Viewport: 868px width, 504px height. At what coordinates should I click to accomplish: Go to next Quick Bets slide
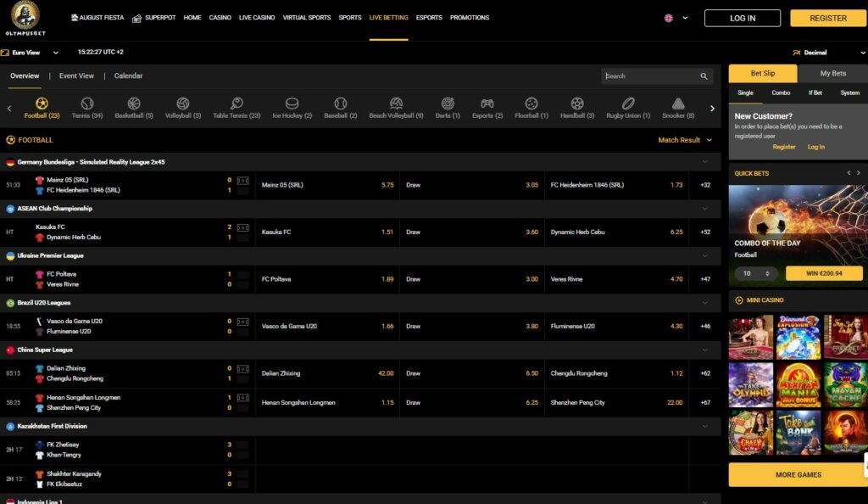point(859,173)
